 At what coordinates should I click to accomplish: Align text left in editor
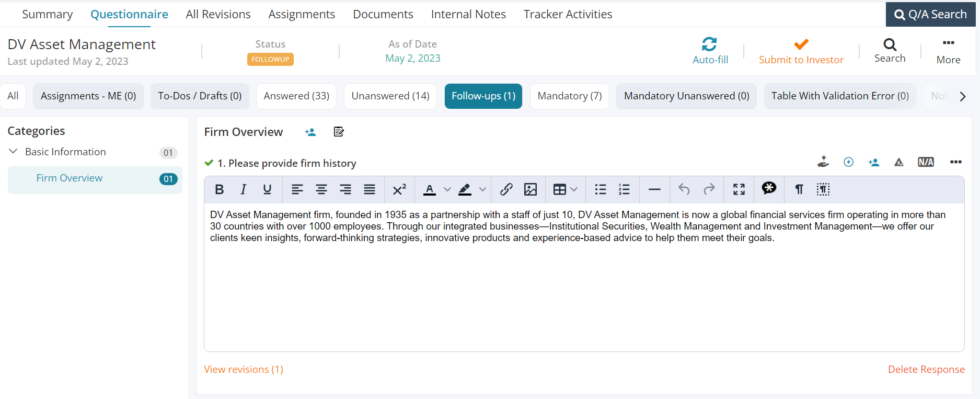coord(297,189)
